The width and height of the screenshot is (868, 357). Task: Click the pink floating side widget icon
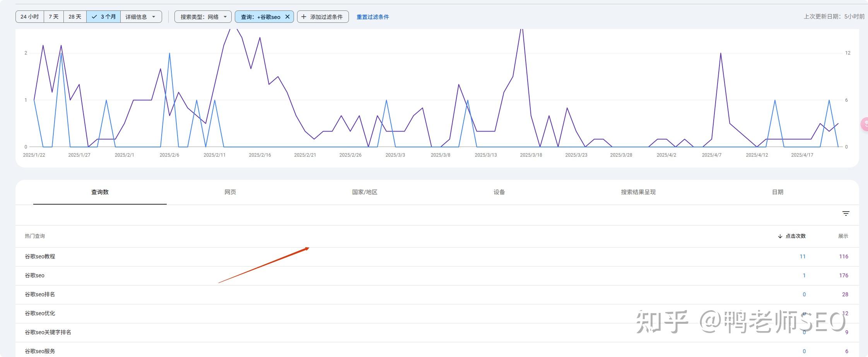point(865,124)
